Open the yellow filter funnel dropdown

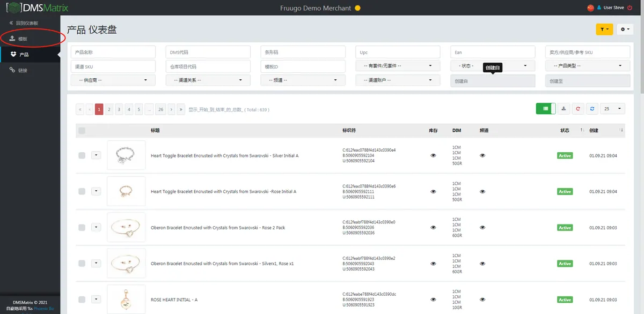click(x=604, y=29)
